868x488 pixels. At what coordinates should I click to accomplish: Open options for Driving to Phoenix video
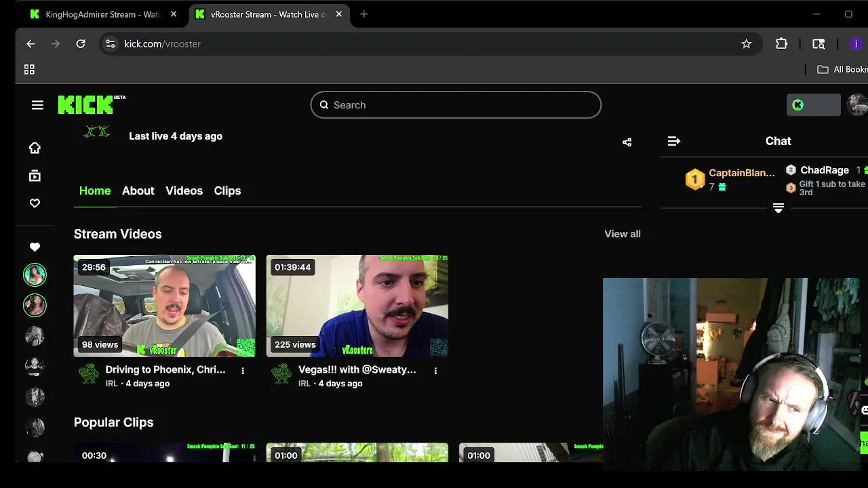(x=243, y=371)
